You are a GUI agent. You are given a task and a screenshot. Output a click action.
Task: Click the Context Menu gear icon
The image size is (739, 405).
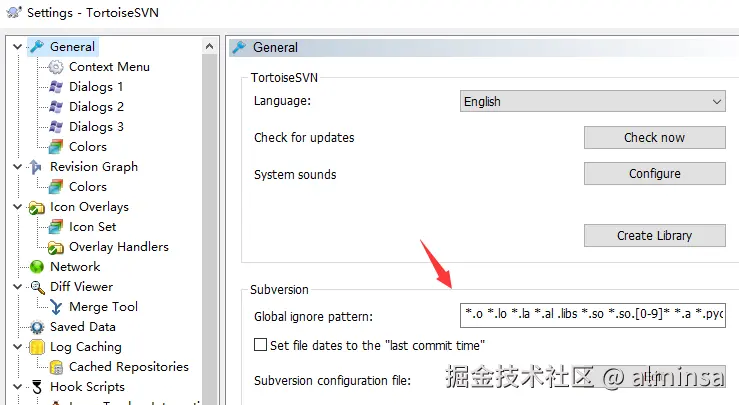pyautogui.click(x=56, y=67)
